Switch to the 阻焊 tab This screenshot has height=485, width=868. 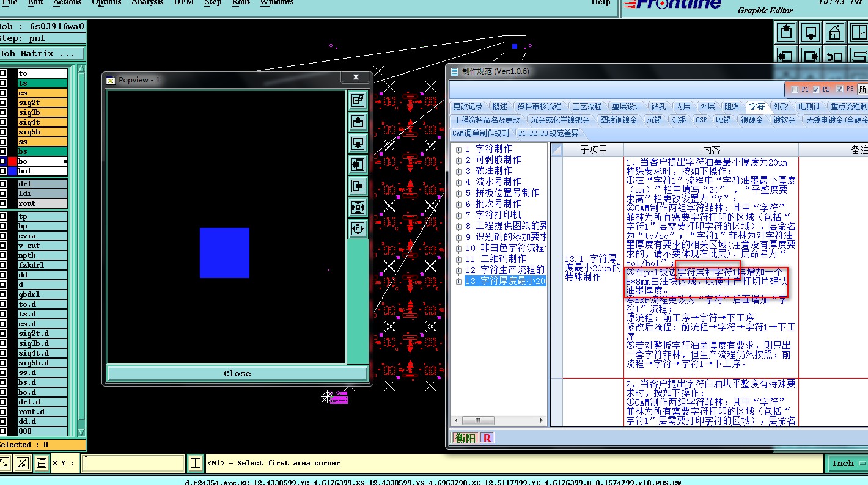(732, 106)
